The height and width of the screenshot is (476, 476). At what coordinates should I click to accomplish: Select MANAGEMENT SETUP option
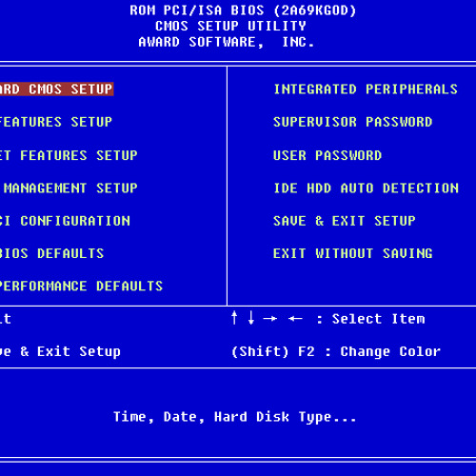click(69, 188)
